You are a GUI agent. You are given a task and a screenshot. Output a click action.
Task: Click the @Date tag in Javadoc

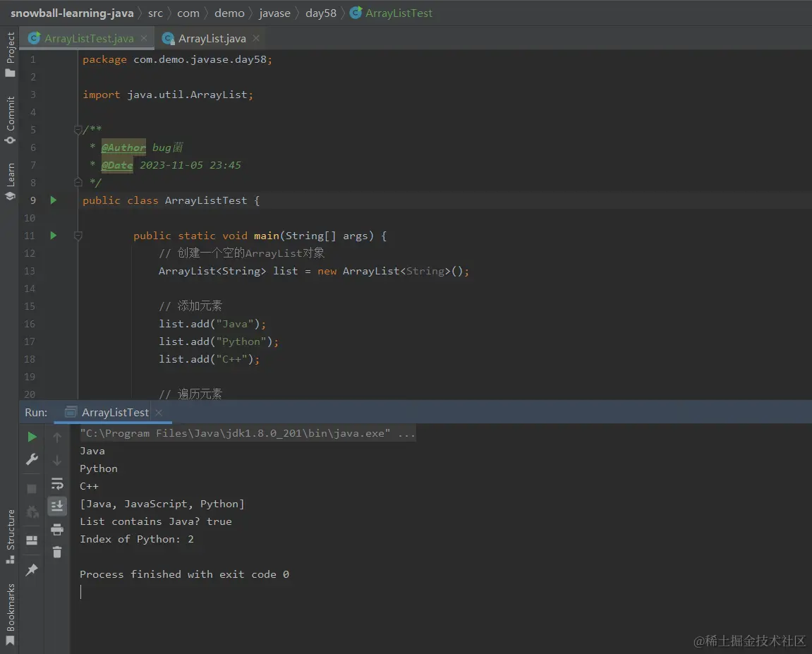pos(117,165)
